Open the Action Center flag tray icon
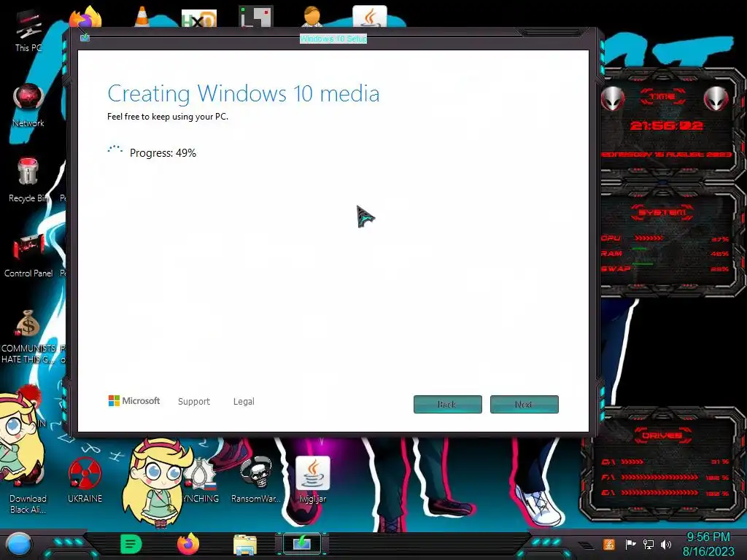Screen dimensions: 747x560 click(x=630, y=544)
